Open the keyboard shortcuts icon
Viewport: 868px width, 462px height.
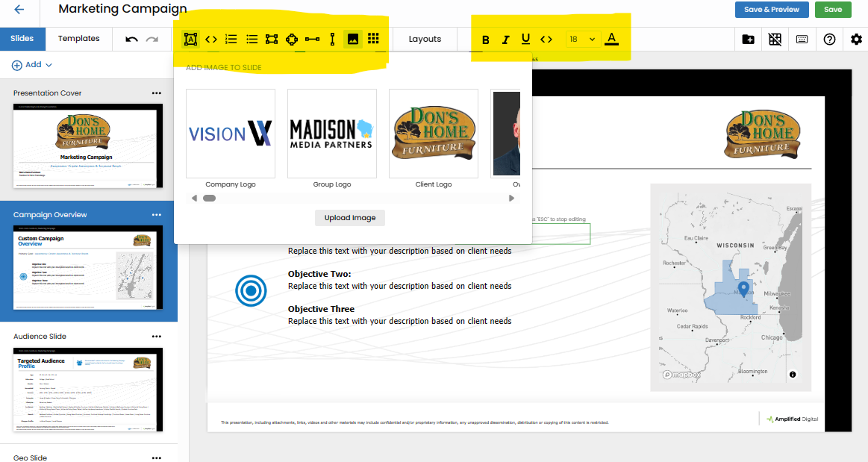pyautogui.click(x=802, y=40)
